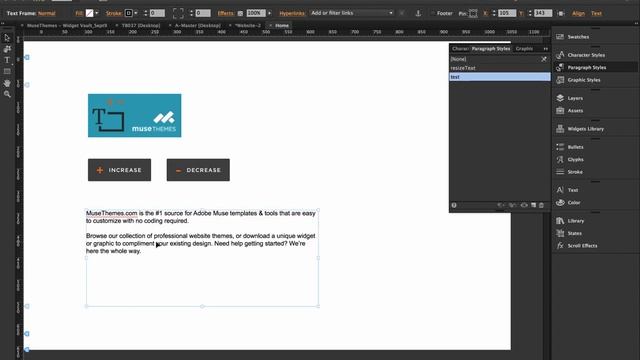Open the Align panel link
Viewport: 640px width, 360px height.
[x=578, y=13]
